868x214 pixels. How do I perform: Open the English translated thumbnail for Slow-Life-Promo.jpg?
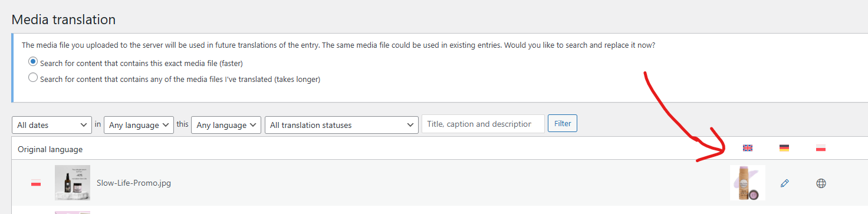(748, 183)
